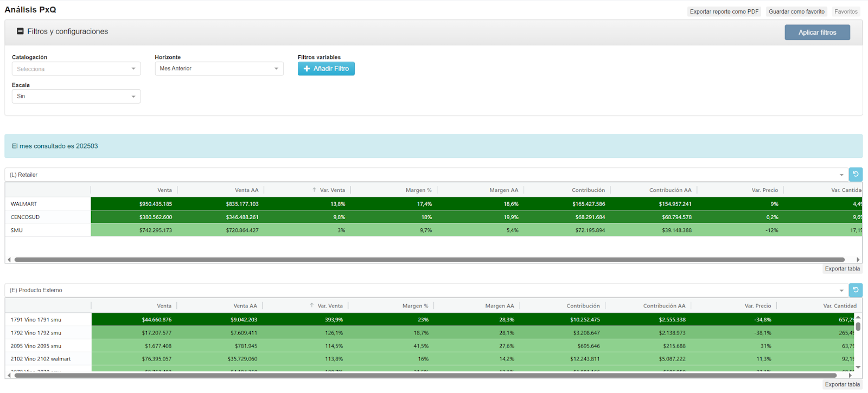868x393 pixels.
Task: Sort Retailer table by Margen % header
Action: pyautogui.click(x=418, y=190)
